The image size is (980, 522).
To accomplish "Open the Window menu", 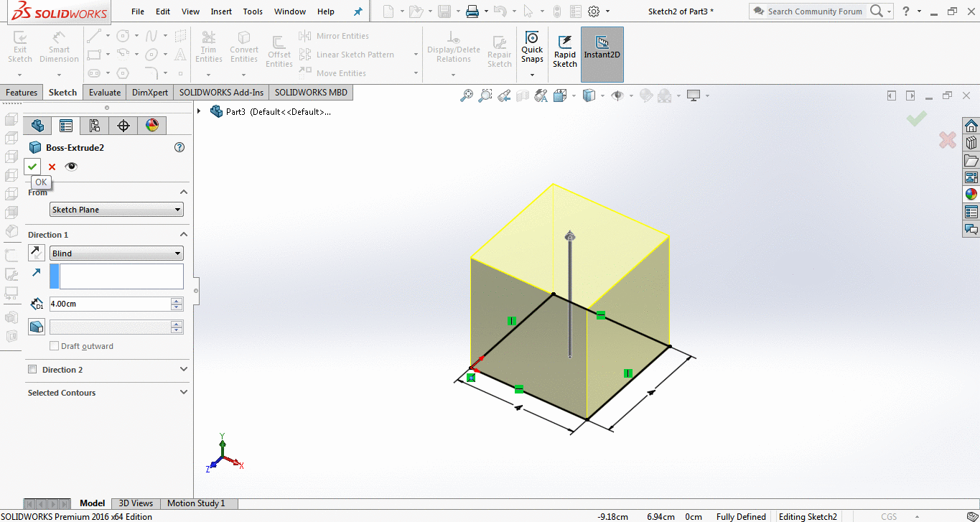I will (290, 11).
